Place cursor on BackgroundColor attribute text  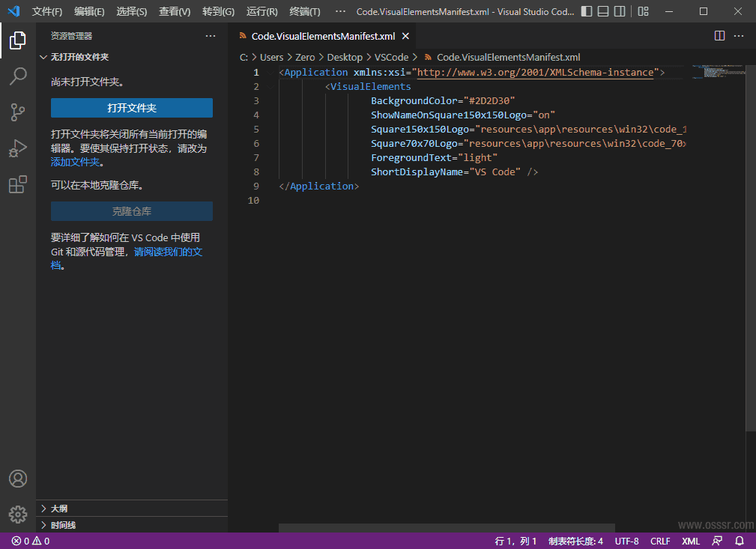[x=413, y=101]
